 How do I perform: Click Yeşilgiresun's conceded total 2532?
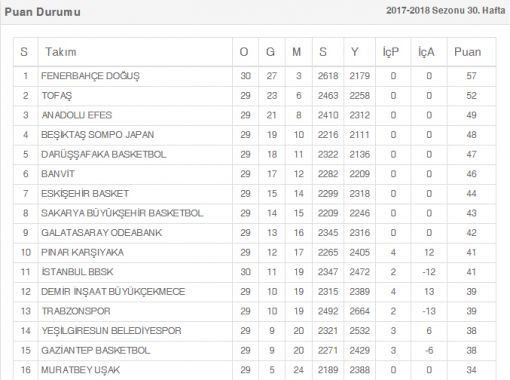coord(360,331)
